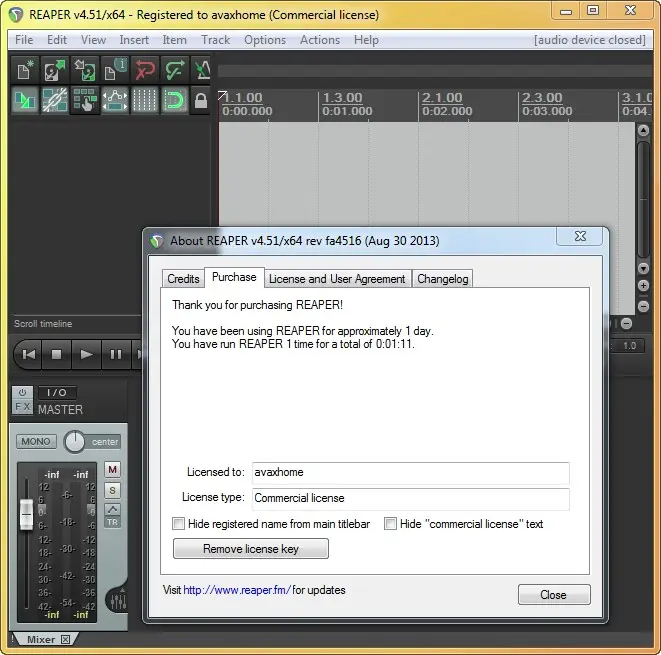Click the transport Pause button
The width and height of the screenshot is (661, 655).
(x=116, y=354)
